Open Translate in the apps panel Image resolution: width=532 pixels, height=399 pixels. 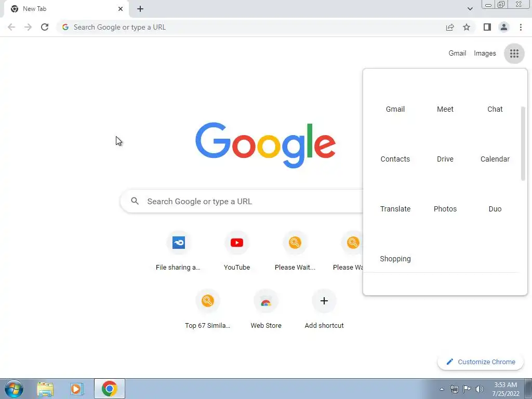(395, 209)
